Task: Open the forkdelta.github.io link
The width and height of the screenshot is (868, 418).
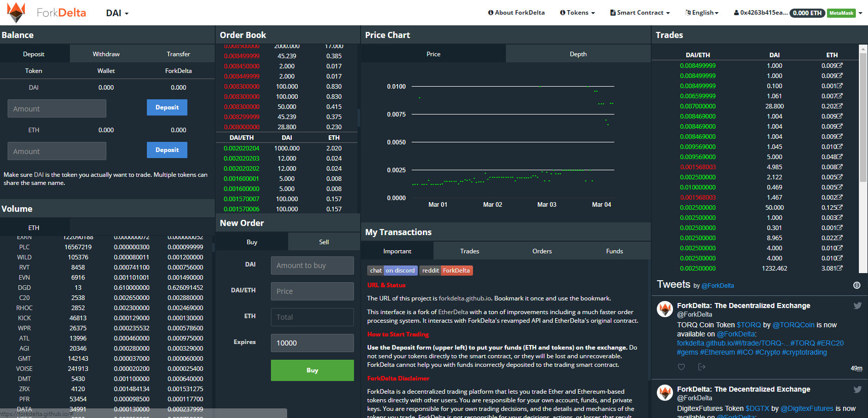Action: [x=465, y=298]
